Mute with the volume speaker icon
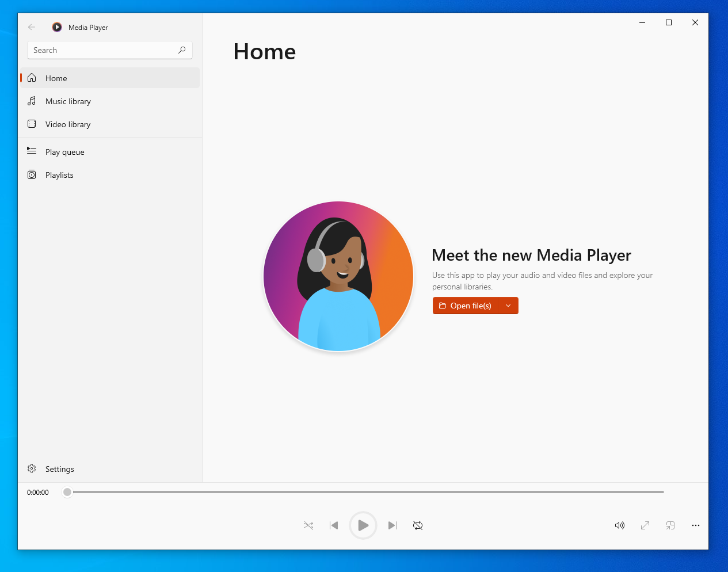This screenshot has height=572, width=728. pos(620,525)
